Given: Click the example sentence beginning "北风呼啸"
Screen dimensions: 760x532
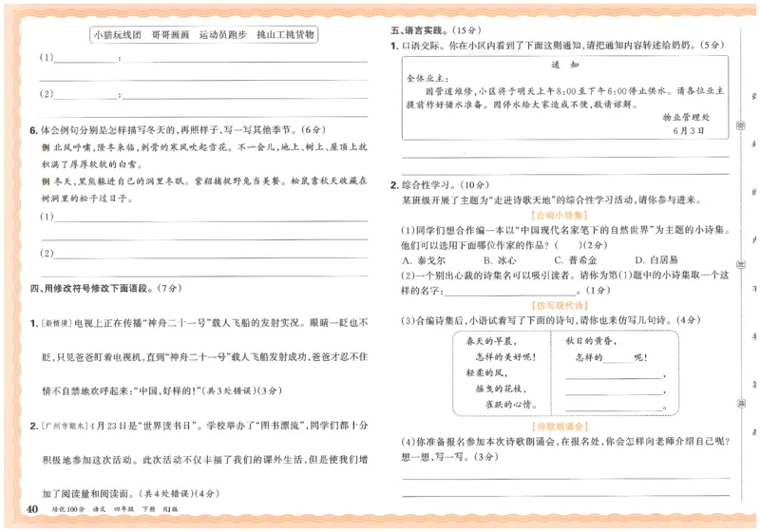Looking at the screenshot, I should 204,156.
